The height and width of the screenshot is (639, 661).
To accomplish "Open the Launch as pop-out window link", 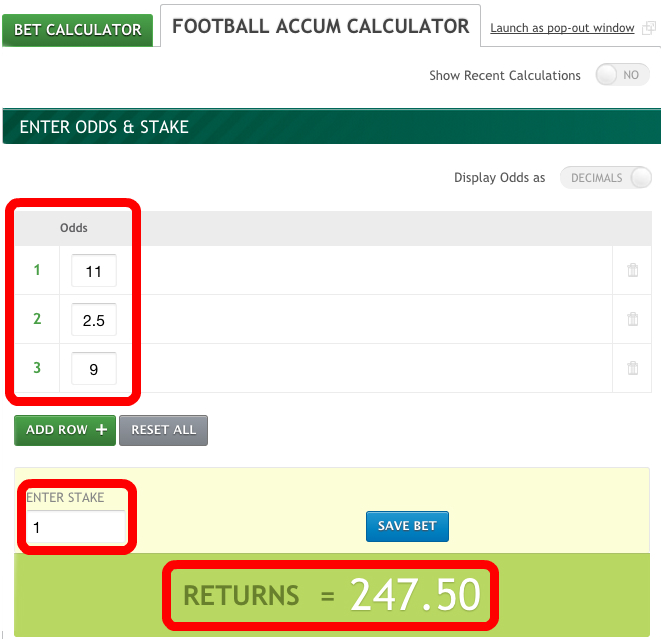I will pyautogui.click(x=562, y=28).
